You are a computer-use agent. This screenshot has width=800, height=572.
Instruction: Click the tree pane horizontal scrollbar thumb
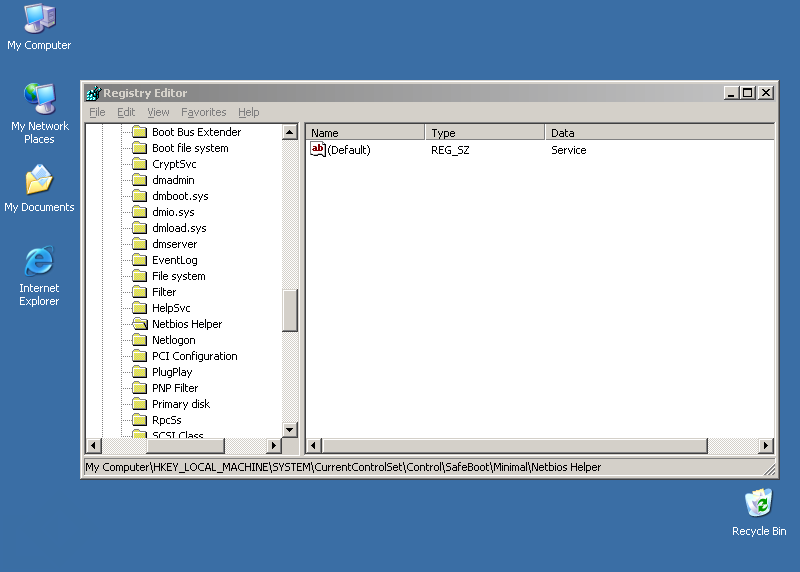[186, 445]
